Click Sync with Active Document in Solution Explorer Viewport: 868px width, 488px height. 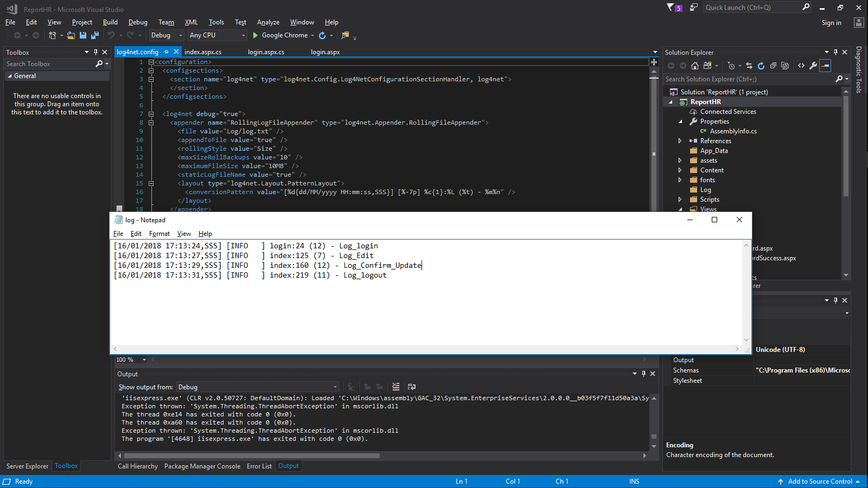pyautogui.click(x=749, y=66)
